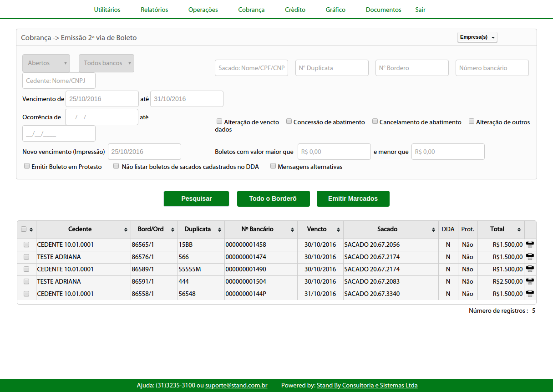
Task: Open suporte@stand.com.br email link
Action: (236, 385)
